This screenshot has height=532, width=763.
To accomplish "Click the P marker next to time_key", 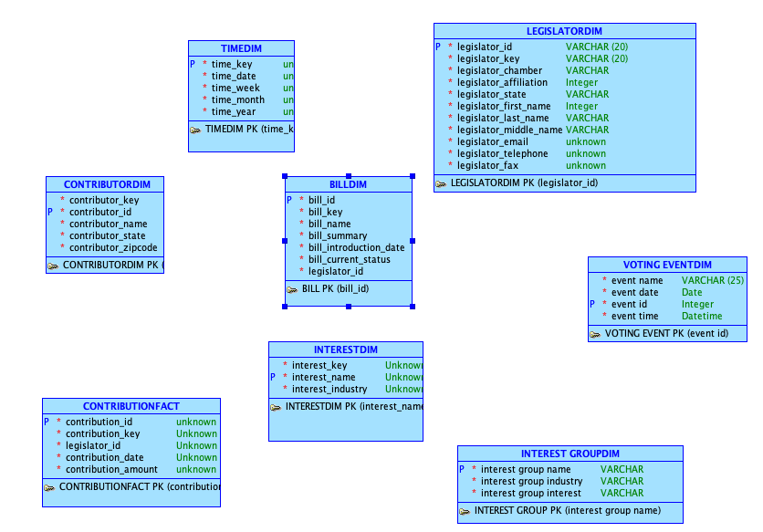I will [193, 64].
